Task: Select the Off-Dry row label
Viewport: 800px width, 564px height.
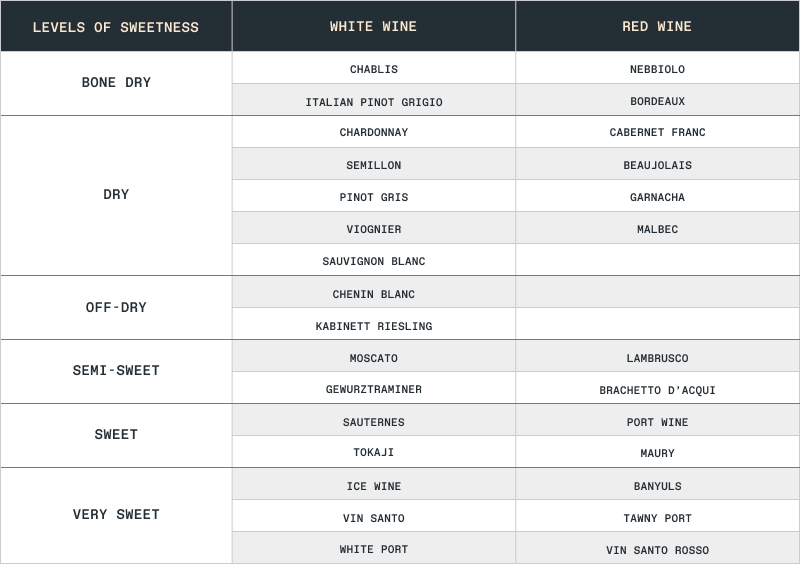Action: (x=116, y=308)
